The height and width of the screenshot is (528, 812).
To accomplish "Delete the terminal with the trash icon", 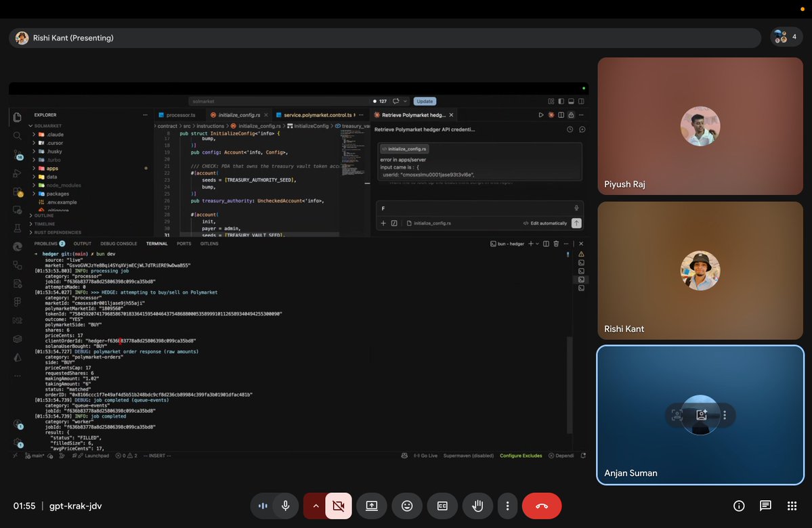I will tap(556, 243).
